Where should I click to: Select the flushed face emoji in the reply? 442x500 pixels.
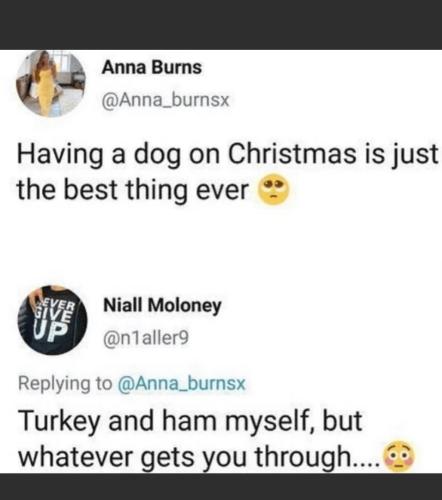[399, 456]
